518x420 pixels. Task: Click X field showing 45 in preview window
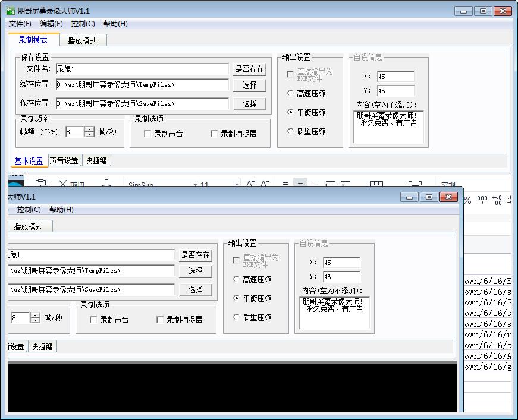[x=341, y=263]
